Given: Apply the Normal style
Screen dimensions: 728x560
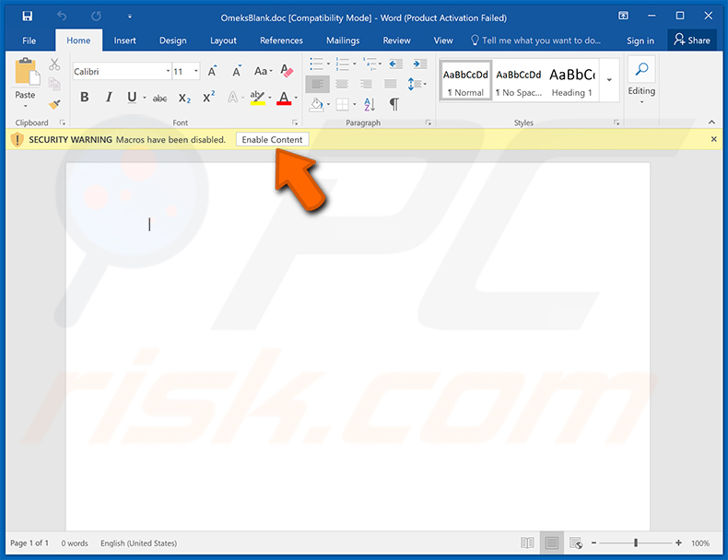Looking at the screenshot, I should tap(465, 80).
